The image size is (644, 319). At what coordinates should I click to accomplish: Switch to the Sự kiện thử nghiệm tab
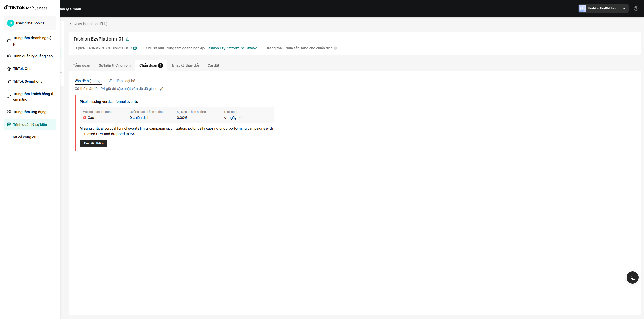115,65
